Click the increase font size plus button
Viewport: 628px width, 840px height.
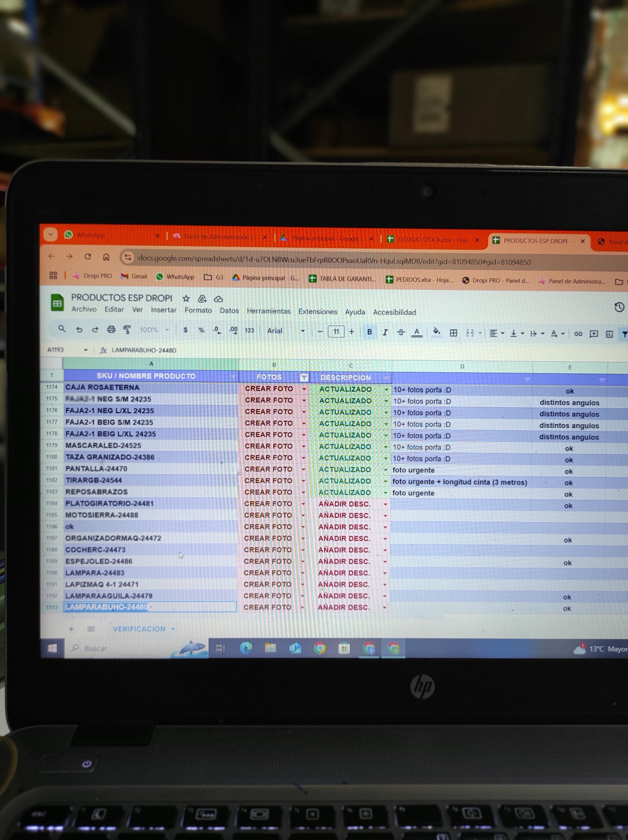351,332
